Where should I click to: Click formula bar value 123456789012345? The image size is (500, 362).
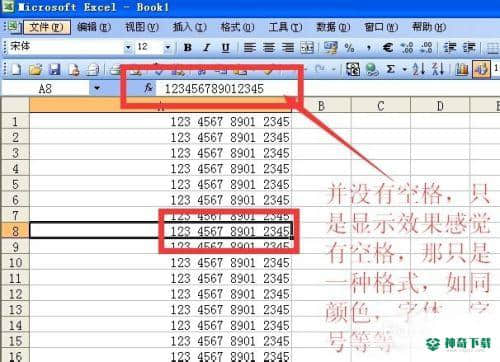214,89
